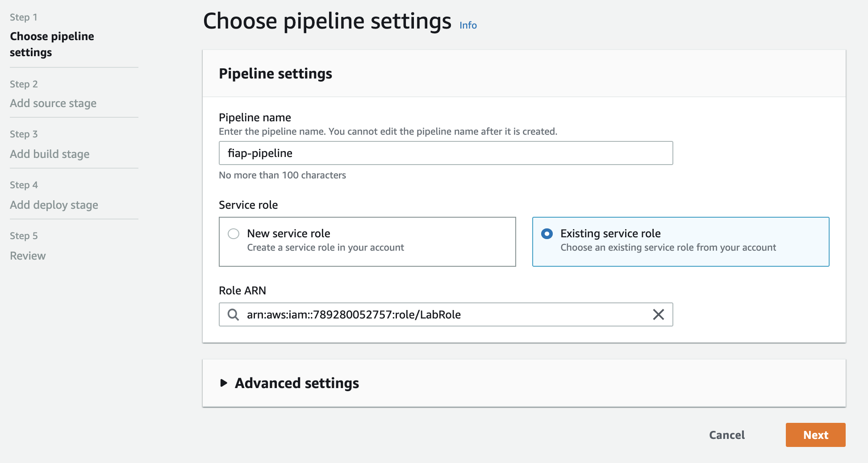
Task: Expand Advanced settings triangle
Action: (224, 383)
